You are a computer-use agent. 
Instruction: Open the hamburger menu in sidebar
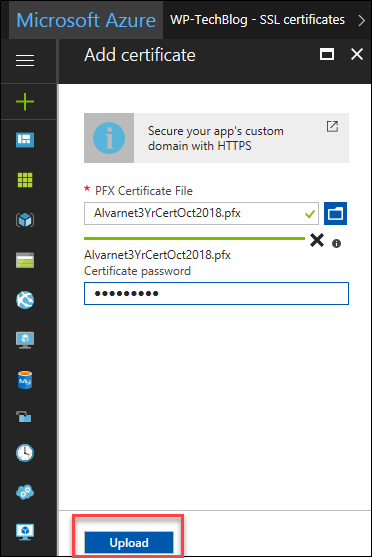[25, 60]
